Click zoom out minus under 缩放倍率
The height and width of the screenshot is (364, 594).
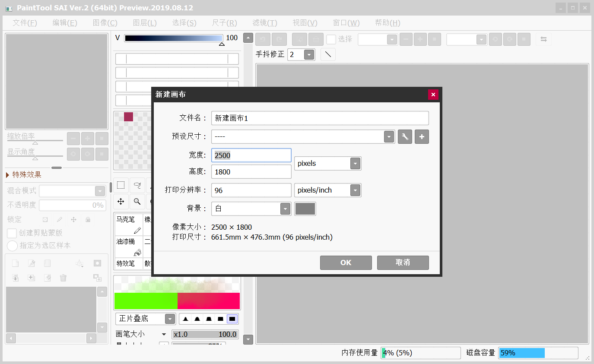click(x=73, y=139)
